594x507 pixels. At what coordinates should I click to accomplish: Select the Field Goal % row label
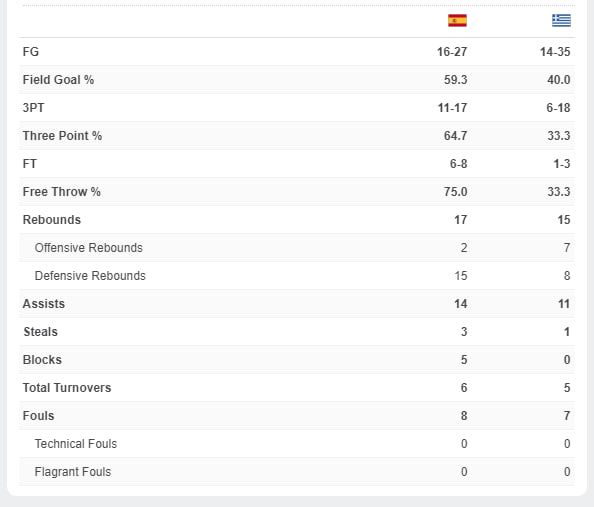click(x=58, y=80)
